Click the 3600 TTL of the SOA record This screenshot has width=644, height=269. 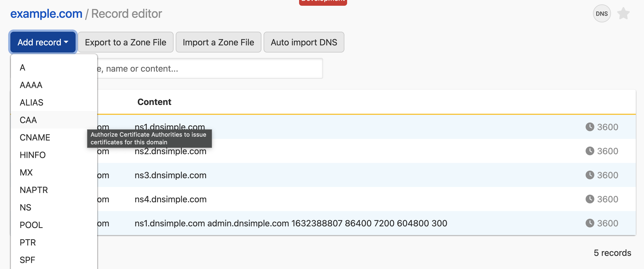[x=607, y=223]
